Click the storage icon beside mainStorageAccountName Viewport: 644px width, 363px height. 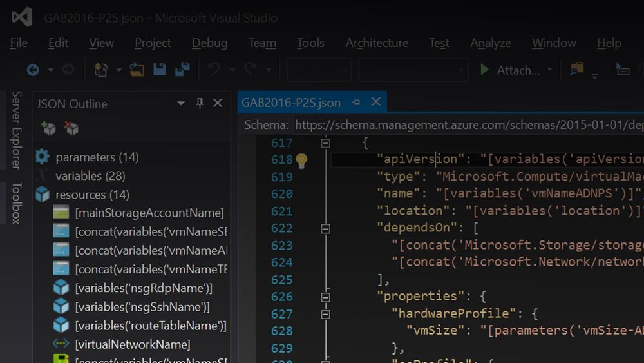tap(61, 213)
